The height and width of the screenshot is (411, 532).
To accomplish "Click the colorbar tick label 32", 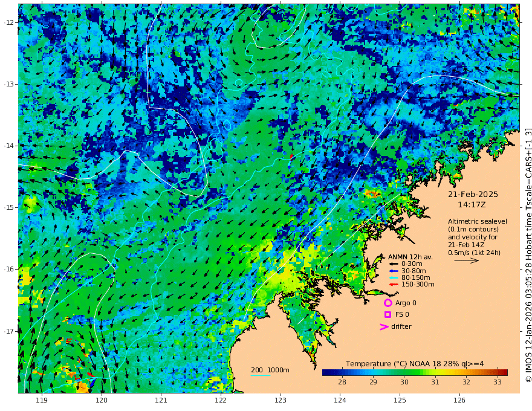I will click(x=467, y=382).
